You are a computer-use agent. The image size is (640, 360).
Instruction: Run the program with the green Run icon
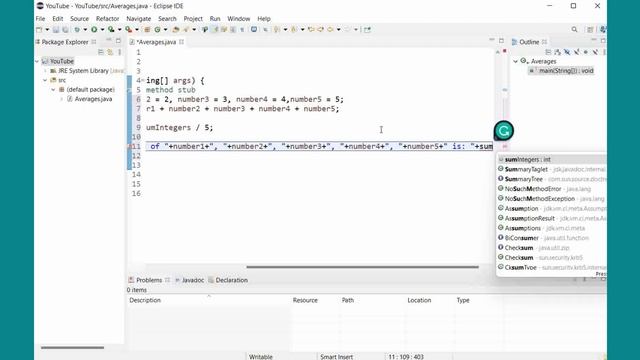coord(94,29)
